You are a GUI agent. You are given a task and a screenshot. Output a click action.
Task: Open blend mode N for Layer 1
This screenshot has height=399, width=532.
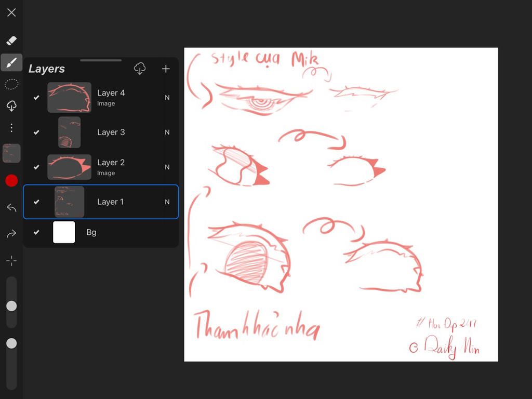(x=167, y=202)
